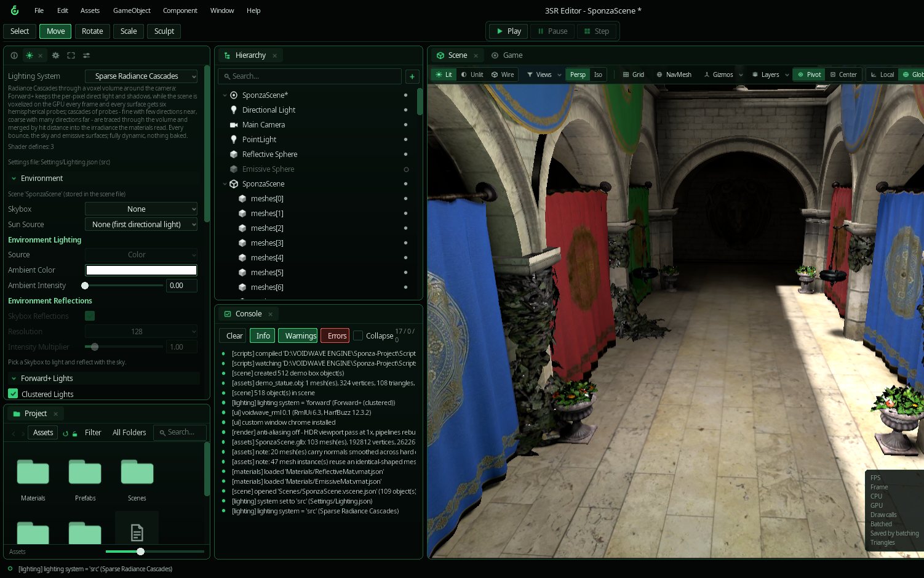Open the info tab icon in left panel
Screen dimensions: 924x578
[x=14, y=55]
